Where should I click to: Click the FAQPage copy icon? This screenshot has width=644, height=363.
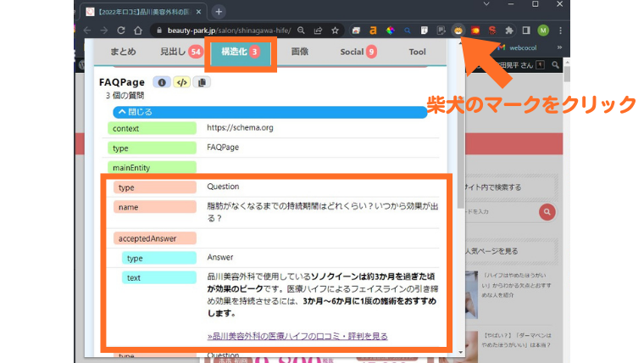201,82
